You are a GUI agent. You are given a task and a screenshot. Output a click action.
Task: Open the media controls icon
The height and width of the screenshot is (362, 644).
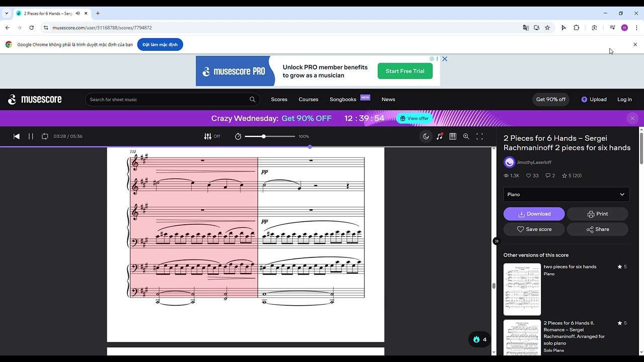(x=612, y=28)
